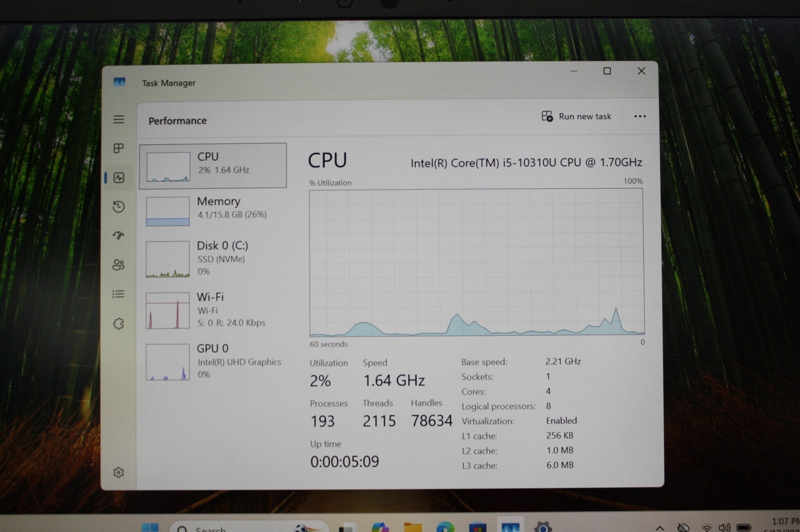Screen dimensions: 800x532
Task: Open the Users page icon
Action: 119,264
